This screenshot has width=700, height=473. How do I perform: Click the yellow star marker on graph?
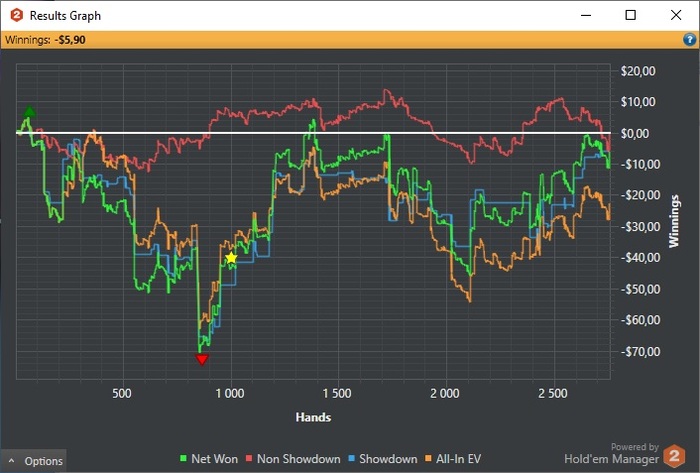click(x=231, y=257)
